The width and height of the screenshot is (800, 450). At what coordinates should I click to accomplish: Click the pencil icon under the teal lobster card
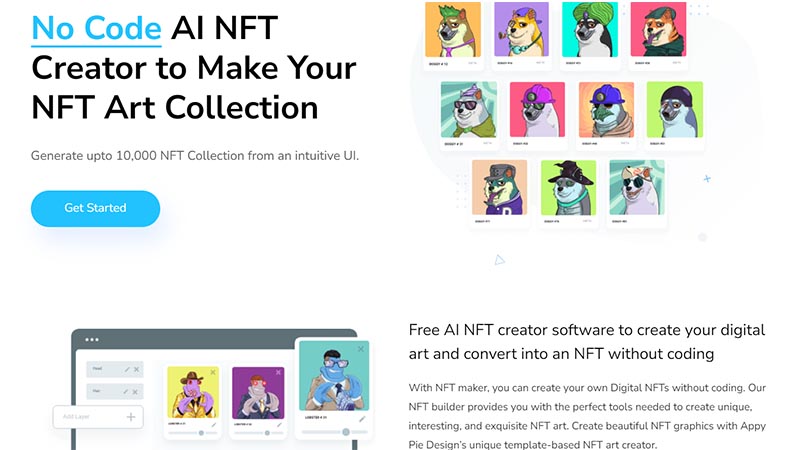pos(362,419)
